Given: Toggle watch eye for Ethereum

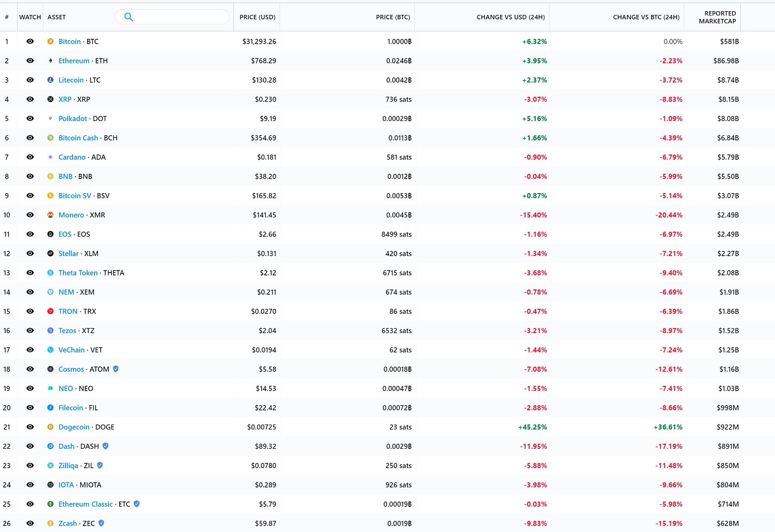Looking at the screenshot, I should (x=30, y=61).
